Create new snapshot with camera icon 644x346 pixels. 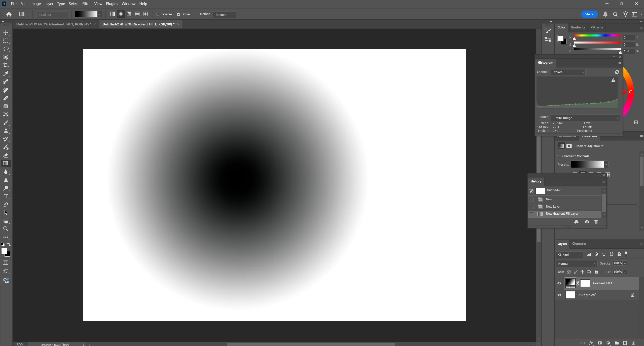587,222
